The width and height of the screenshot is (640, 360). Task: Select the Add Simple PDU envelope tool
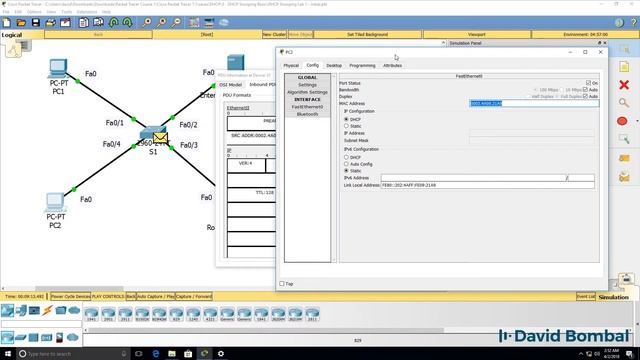[624, 158]
